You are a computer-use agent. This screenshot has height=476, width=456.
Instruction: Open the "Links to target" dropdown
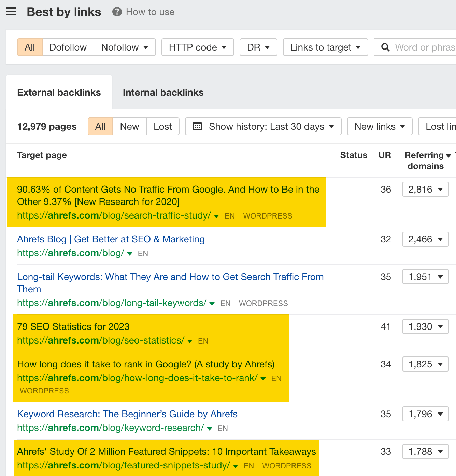coord(325,47)
